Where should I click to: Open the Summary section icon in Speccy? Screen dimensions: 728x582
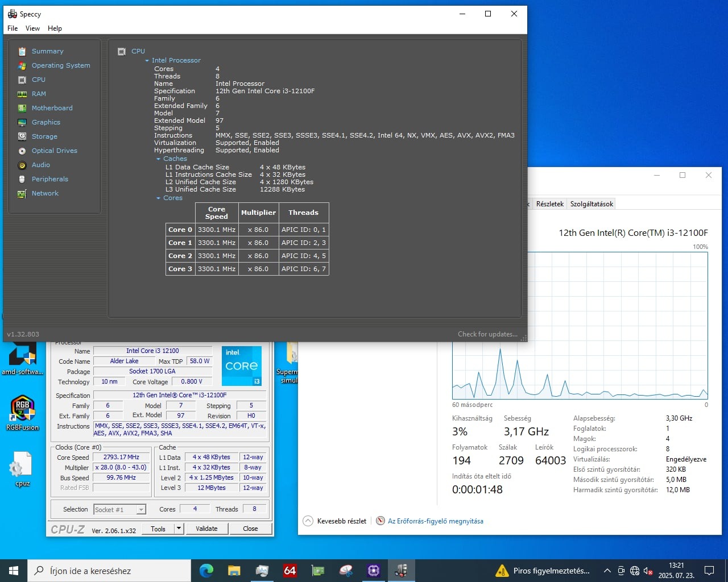22,51
